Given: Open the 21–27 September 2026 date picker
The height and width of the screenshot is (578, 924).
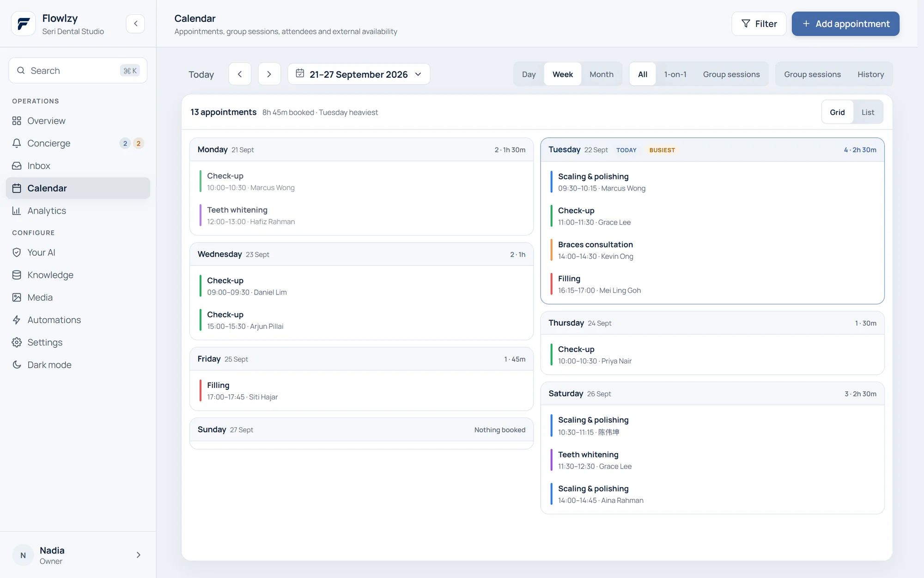Looking at the screenshot, I should tap(359, 74).
